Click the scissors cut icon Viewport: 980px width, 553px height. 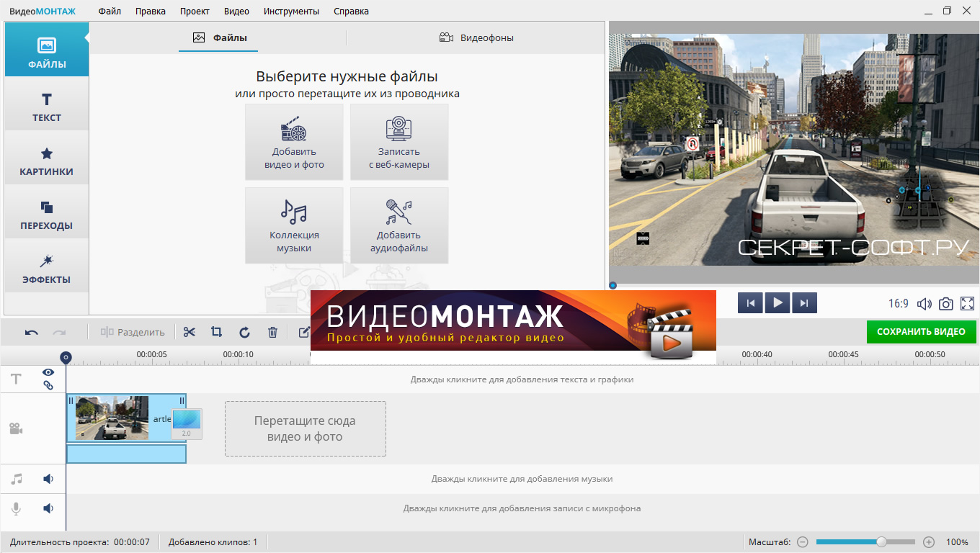pyautogui.click(x=190, y=332)
